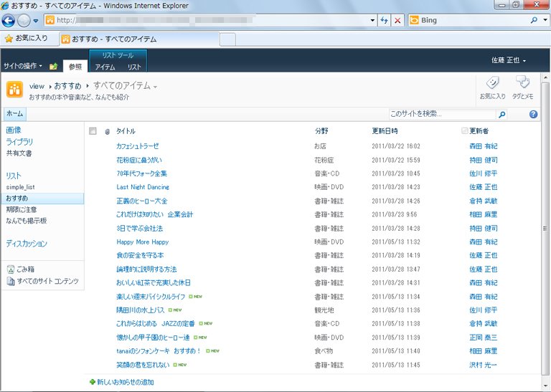Open Bing search provider dropdown arrow

point(545,20)
